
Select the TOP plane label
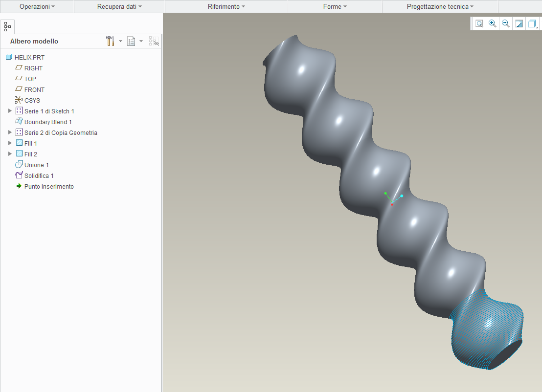point(30,79)
